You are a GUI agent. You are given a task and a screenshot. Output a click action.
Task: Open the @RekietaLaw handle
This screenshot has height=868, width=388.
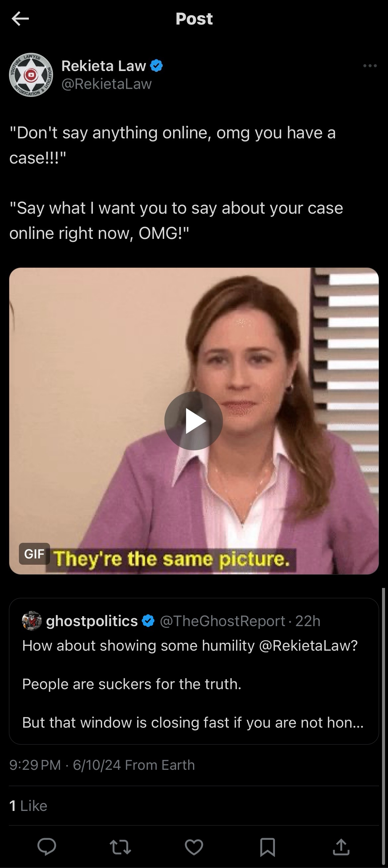[x=106, y=84]
